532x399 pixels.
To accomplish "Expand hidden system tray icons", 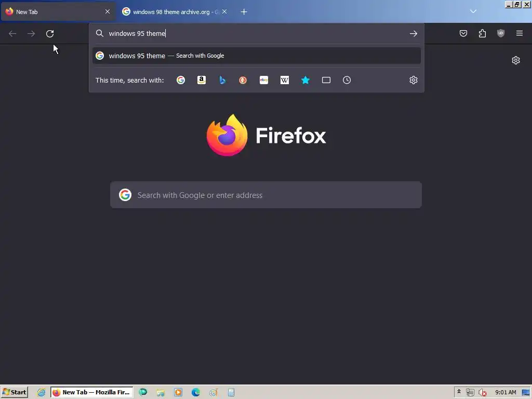I will tap(459, 392).
